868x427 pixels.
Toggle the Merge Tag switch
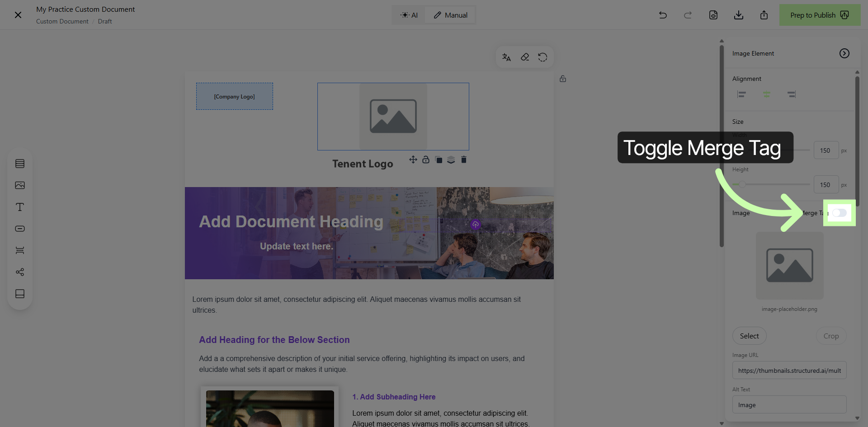[840, 213]
